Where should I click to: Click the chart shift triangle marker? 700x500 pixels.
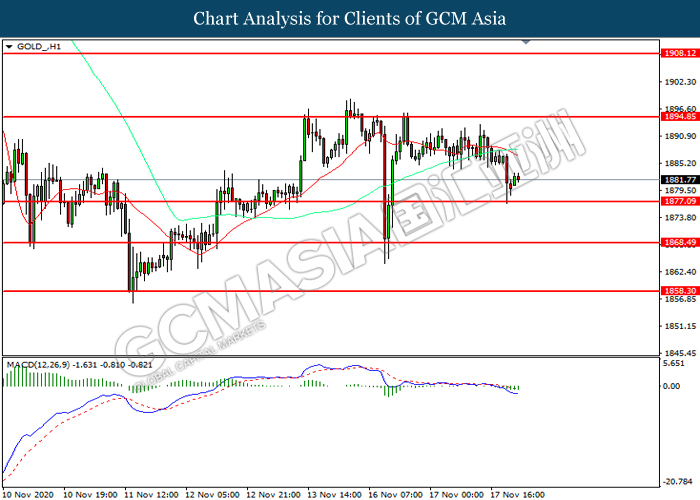pos(526,42)
